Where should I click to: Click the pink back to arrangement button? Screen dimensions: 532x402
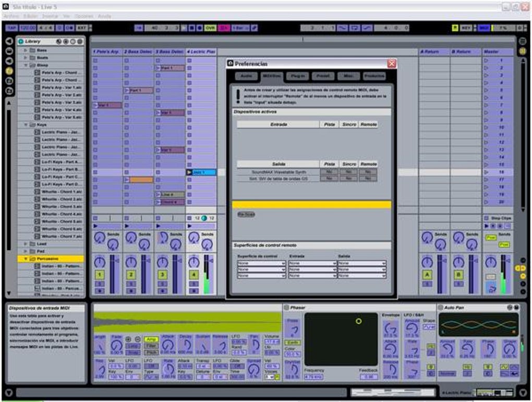coord(224,28)
